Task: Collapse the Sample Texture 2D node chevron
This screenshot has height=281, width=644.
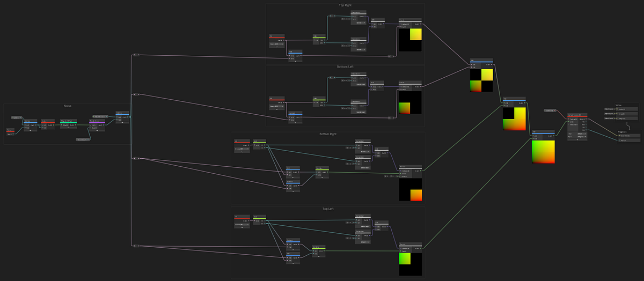Action: [x=577, y=139]
